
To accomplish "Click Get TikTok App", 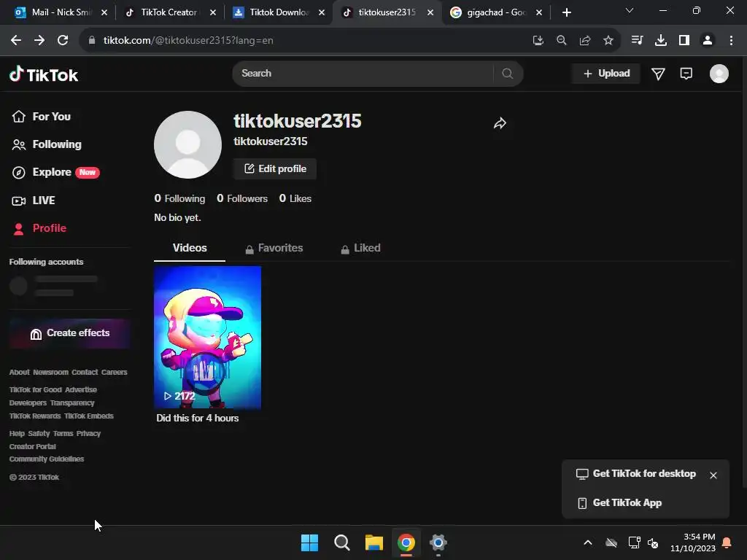I will tap(619, 503).
